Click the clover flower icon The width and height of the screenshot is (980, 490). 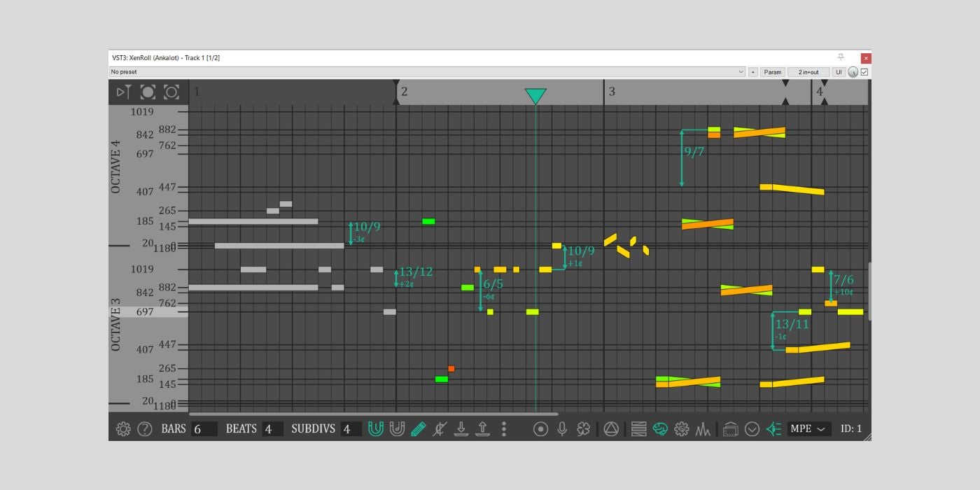coord(583,429)
